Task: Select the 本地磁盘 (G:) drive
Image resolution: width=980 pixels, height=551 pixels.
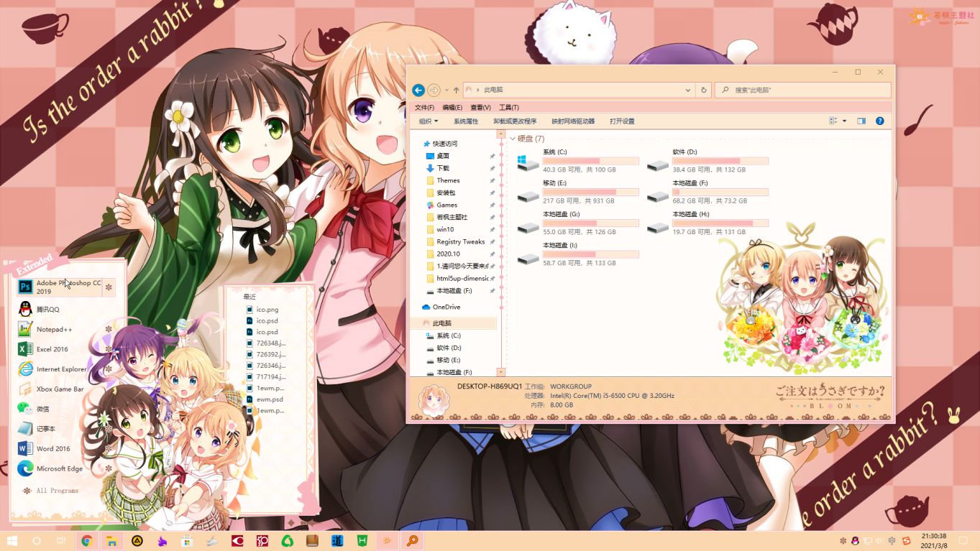Action: coord(577,223)
